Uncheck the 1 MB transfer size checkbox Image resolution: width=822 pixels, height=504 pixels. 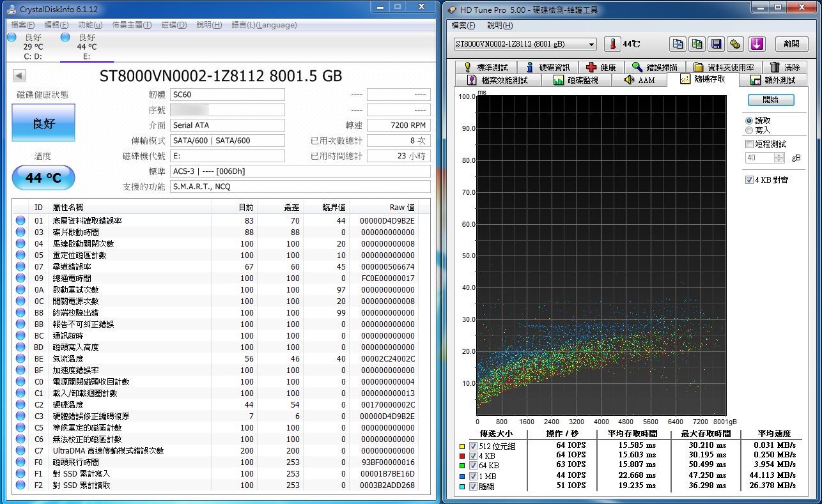click(x=474, y=476)
